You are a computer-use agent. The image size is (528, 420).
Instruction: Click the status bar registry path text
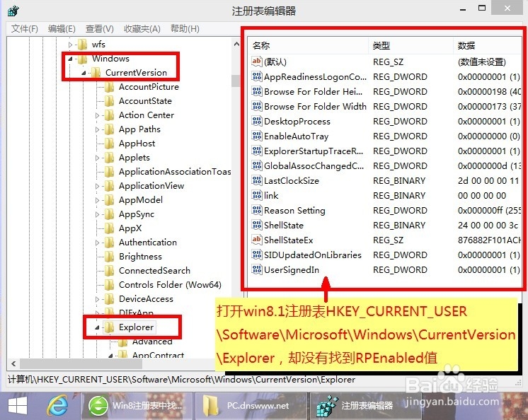[x=181, y=380]
